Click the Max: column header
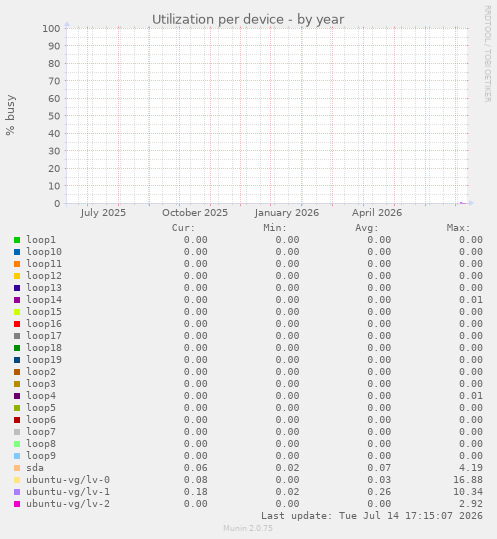Screen dimensions: 497x539 tap(459, 228)
